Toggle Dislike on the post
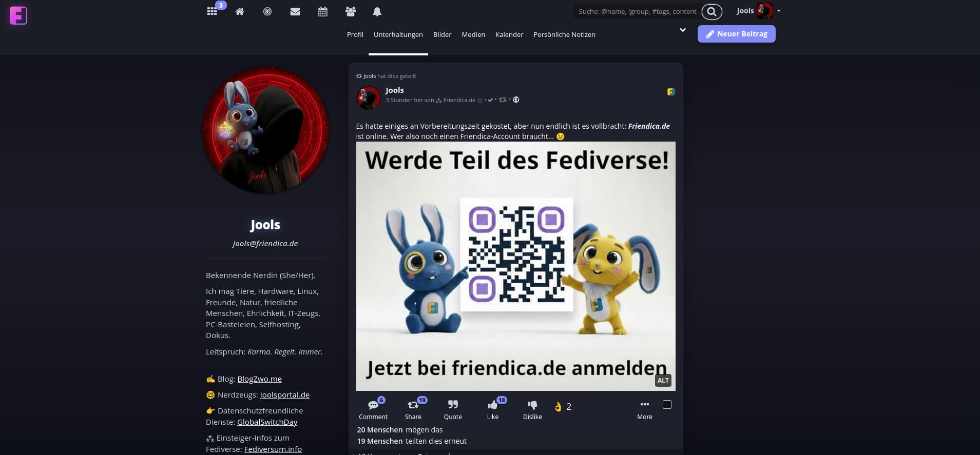This screenshot has width=980, height=455. click(532, 409)
